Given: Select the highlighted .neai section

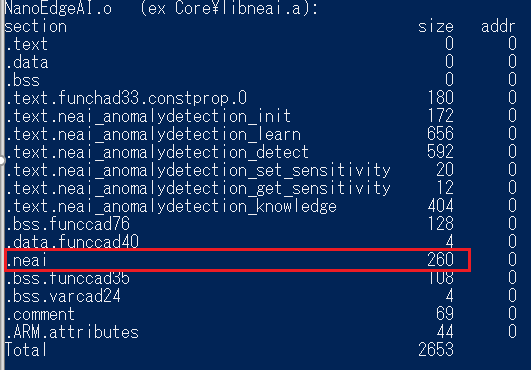Looking at the screenshot, I should [237, 260].
